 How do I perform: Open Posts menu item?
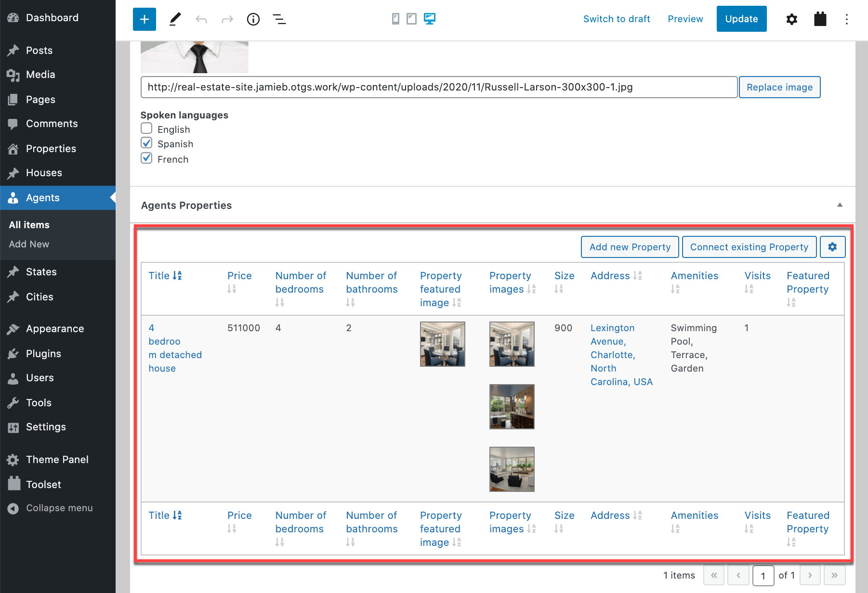coord(39,51)
